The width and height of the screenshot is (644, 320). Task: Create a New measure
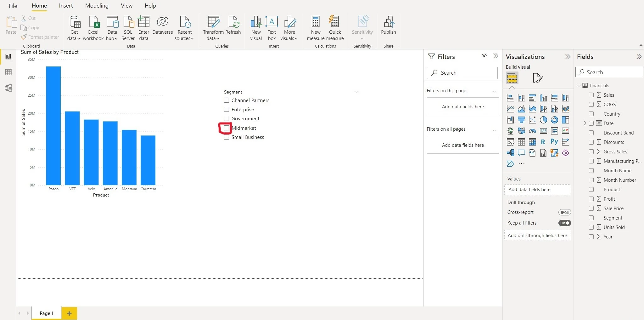[x=316, y=28]
